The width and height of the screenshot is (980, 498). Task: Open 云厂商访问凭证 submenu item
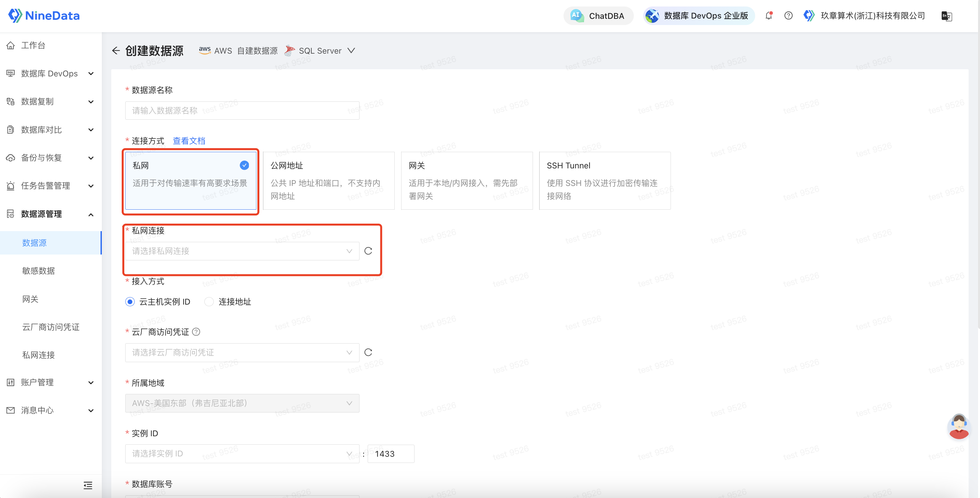coord(51,327)
